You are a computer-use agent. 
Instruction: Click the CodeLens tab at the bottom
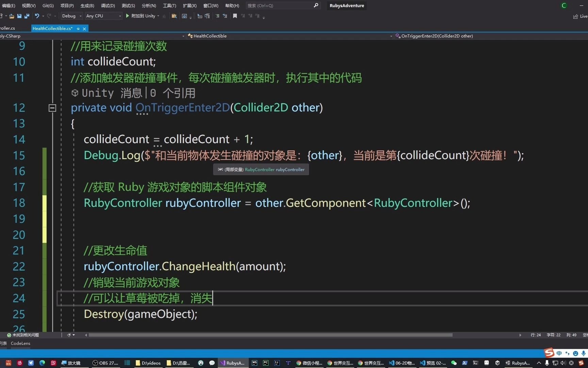(20, 343)
